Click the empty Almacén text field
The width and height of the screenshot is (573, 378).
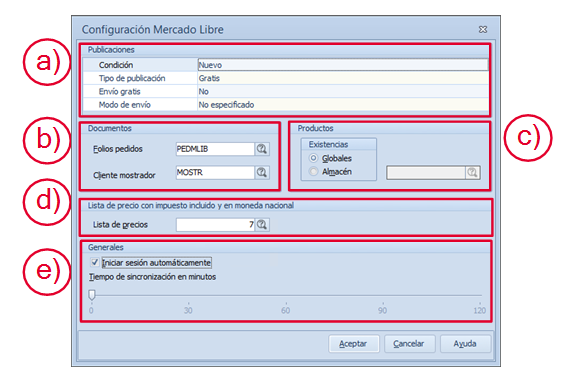(x=426, y=173)
